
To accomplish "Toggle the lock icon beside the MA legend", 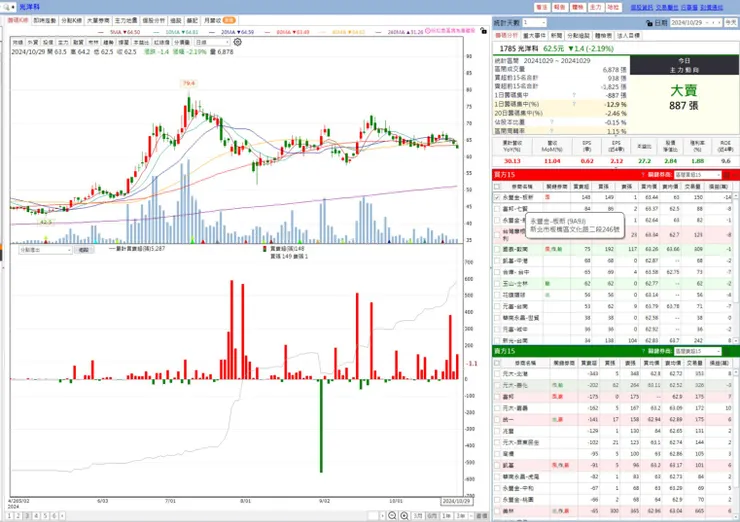I will [x=483, y=31].
